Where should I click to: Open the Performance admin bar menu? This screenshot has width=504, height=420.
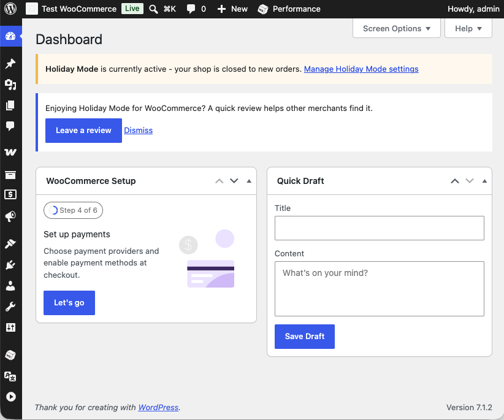click(296, 9)
